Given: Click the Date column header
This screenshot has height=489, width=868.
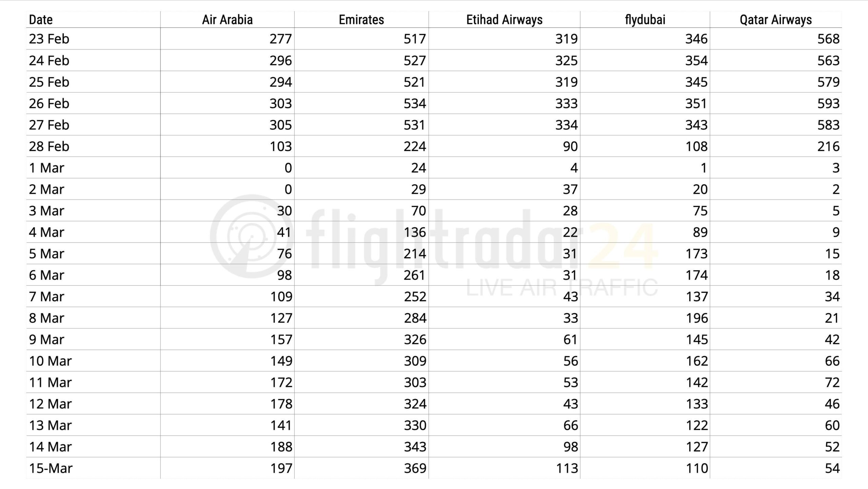Looking at the screenshot, I should pyautogui.click(x=41, y=20).
